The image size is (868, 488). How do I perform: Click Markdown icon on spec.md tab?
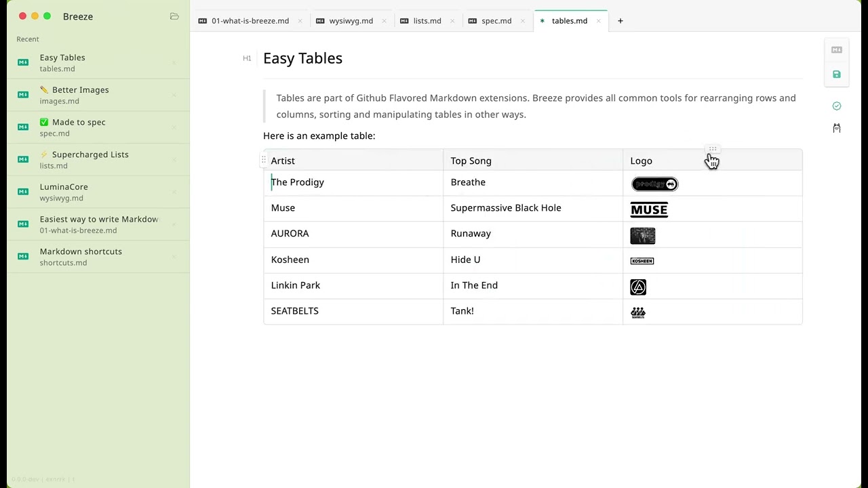[473, 21]
